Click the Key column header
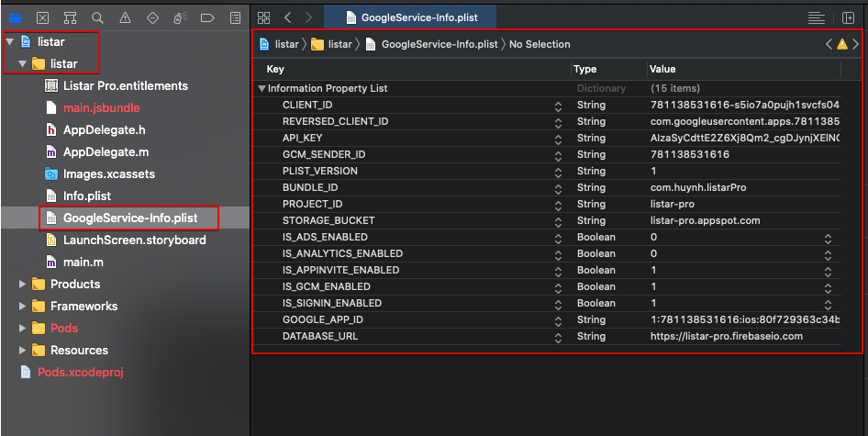 tap(275, 69)
